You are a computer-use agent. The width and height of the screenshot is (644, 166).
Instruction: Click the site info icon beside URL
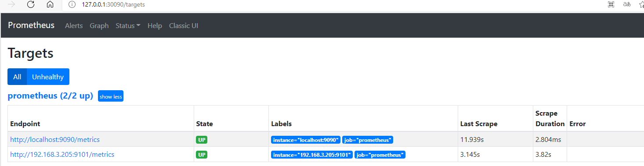(72, 4)
